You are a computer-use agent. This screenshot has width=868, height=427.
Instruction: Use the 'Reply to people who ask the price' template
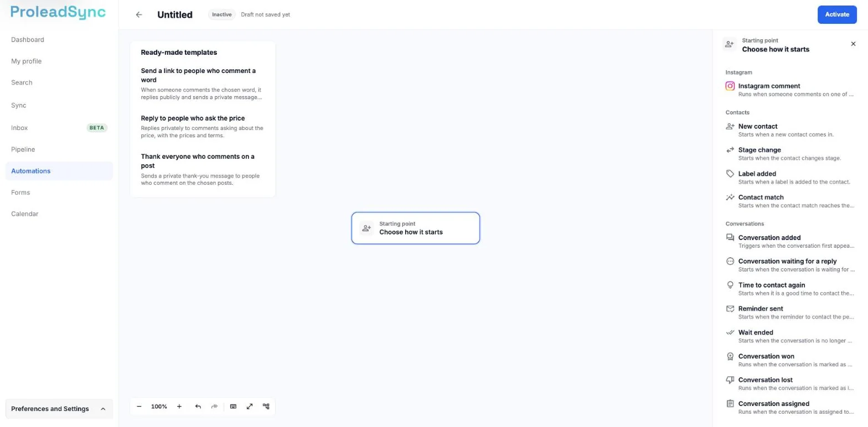[203, 127]
